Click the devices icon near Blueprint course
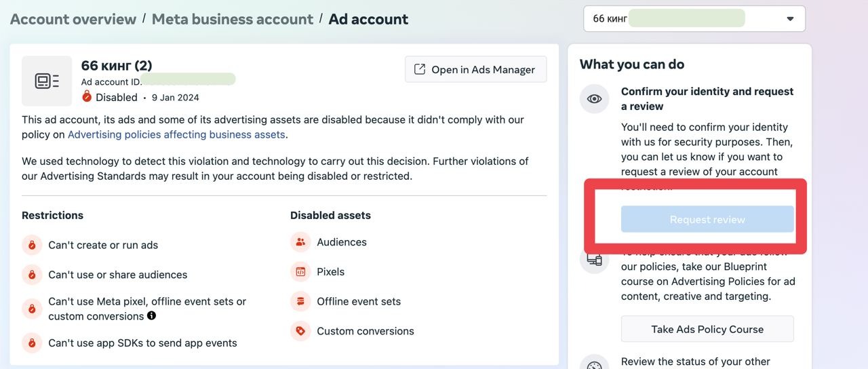 point(595,260)
